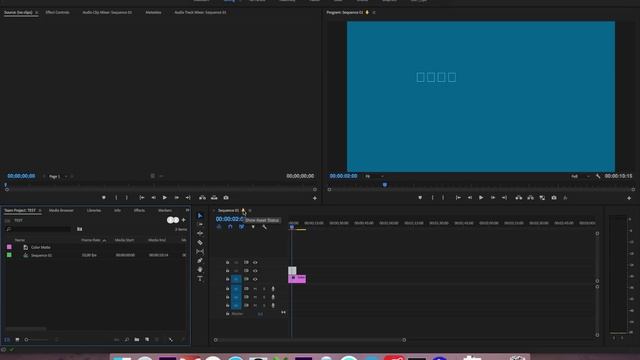Invite collaborator with plus button in Project panel

click(x=184, y=220)
